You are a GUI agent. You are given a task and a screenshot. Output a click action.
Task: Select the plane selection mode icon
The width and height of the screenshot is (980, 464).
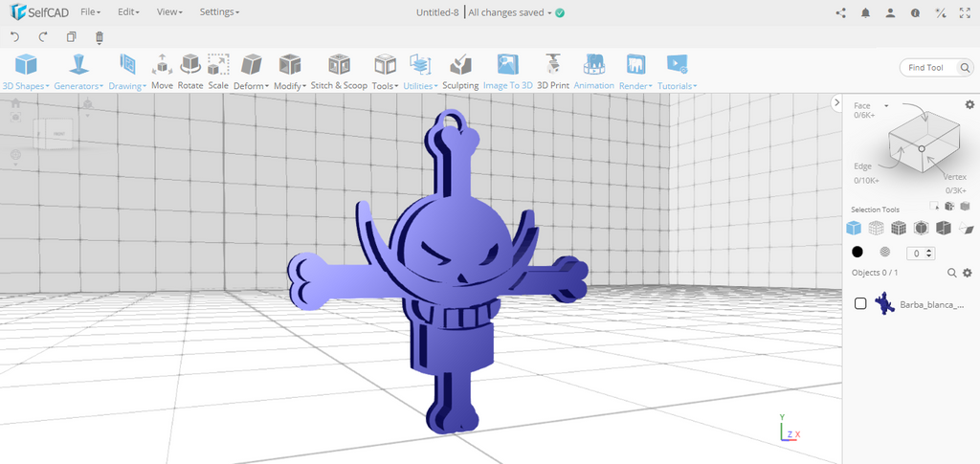click(967, 228)
